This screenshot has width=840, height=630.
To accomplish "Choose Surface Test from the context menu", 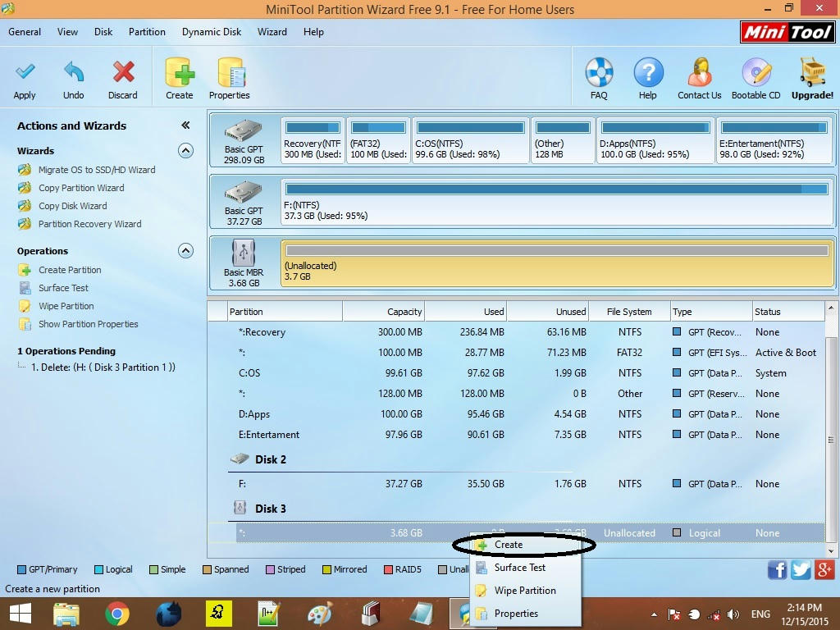I will pos(525,568).
